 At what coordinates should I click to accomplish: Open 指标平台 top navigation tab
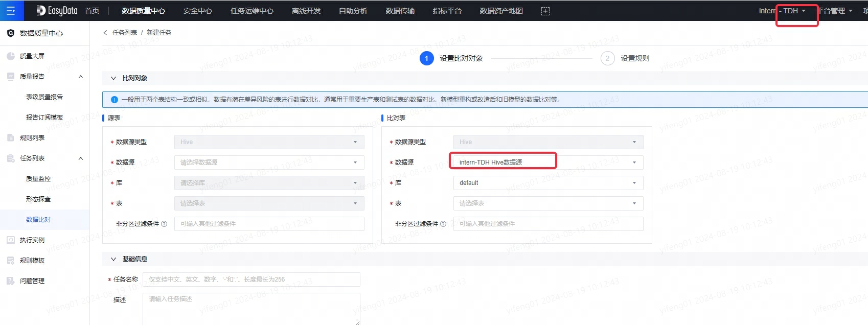(x=447, y=11)
